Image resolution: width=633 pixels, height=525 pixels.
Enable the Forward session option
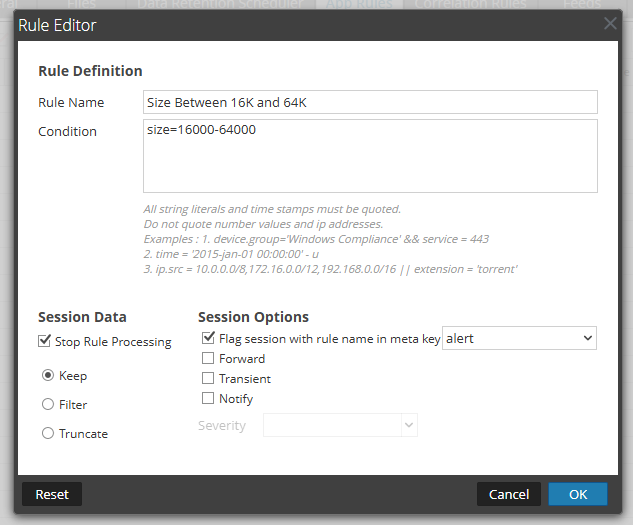coord(209,359)
